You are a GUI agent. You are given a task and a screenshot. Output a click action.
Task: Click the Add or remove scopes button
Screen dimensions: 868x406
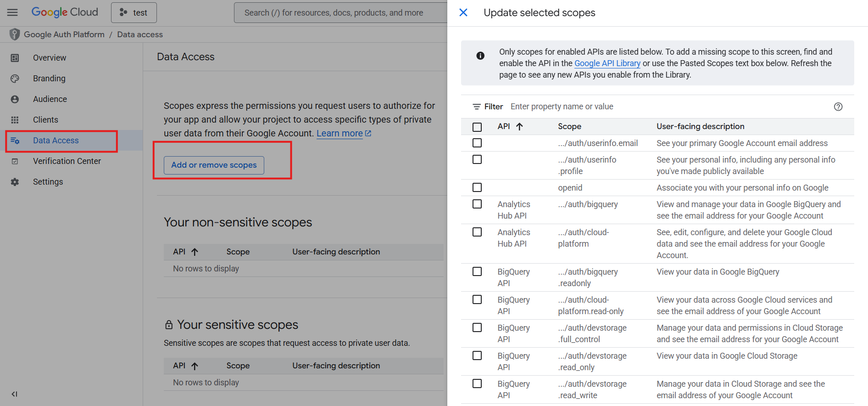214,165
